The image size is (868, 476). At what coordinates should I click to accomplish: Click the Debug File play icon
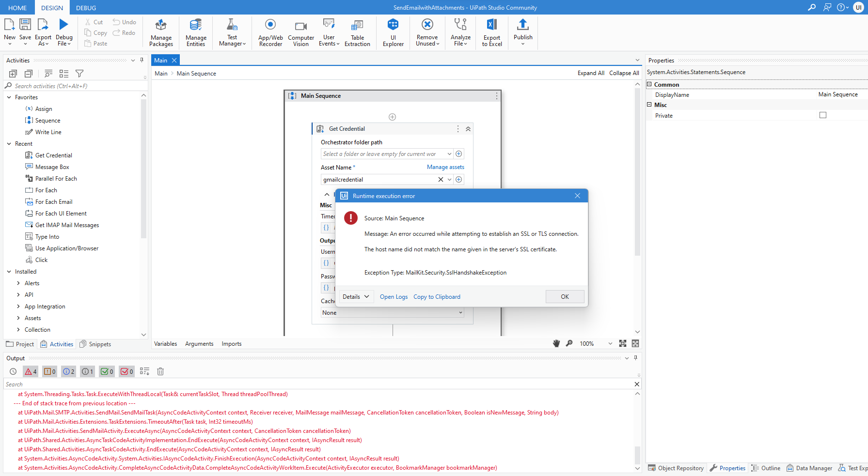click(64, 24)
